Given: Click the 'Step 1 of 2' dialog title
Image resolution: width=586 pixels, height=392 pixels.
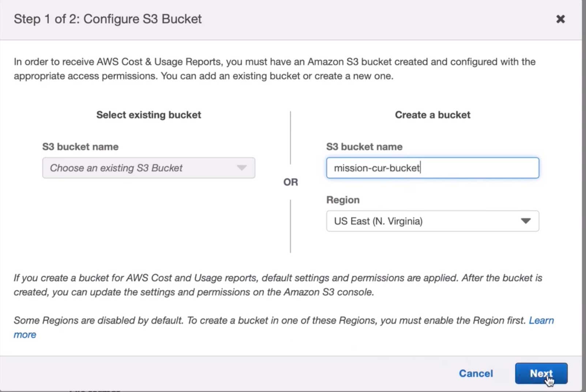Looking at the screenshot, I should pyautogui.click(x=108, y=19).
